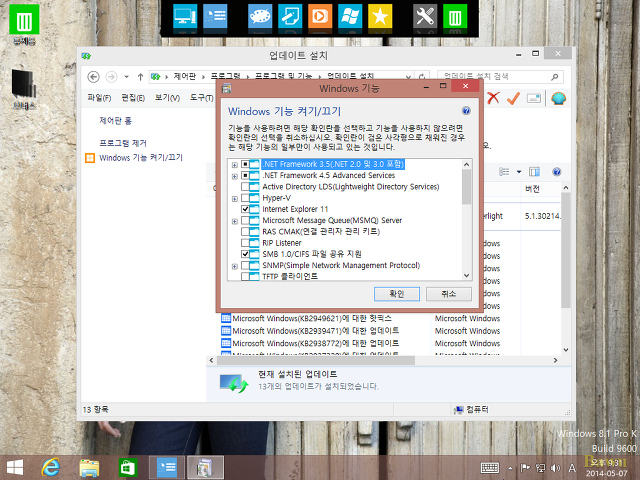Open 프로그램 제거 link
This screenshot has height=480, width=640.
123,143
